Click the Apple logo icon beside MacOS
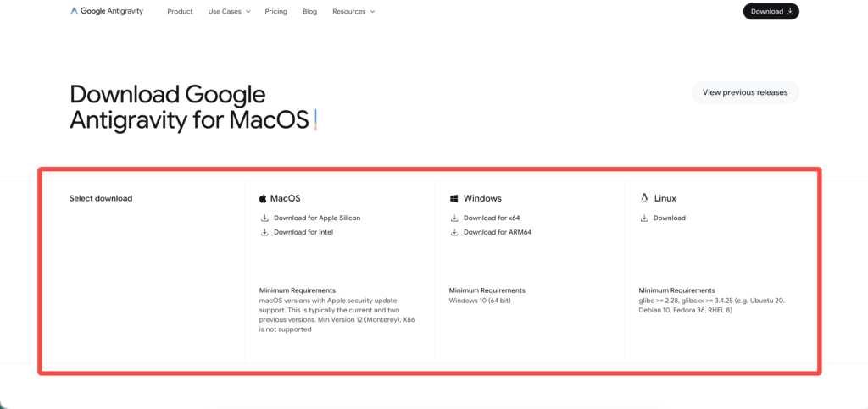This screenshot has height=409, width=868. 263,198
